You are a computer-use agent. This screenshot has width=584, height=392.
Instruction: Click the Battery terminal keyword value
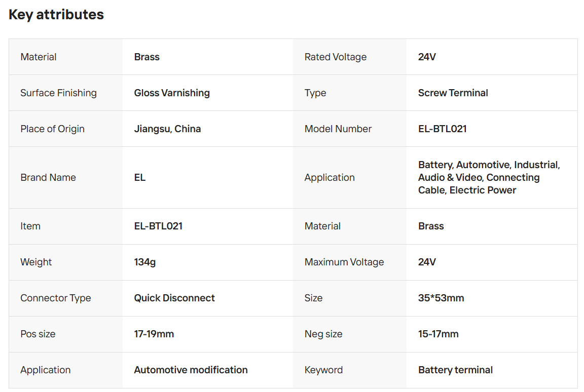coord(455,370)
